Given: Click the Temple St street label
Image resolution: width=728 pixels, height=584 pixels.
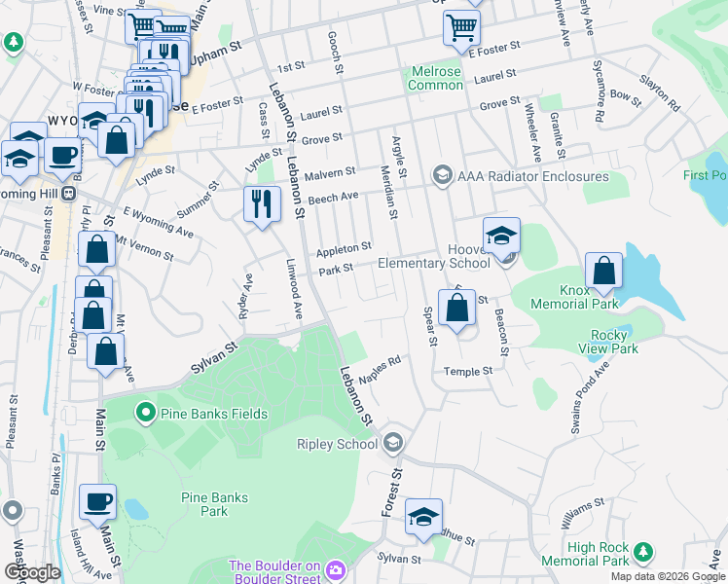Looking at the screenshot, I should [468, 371].
